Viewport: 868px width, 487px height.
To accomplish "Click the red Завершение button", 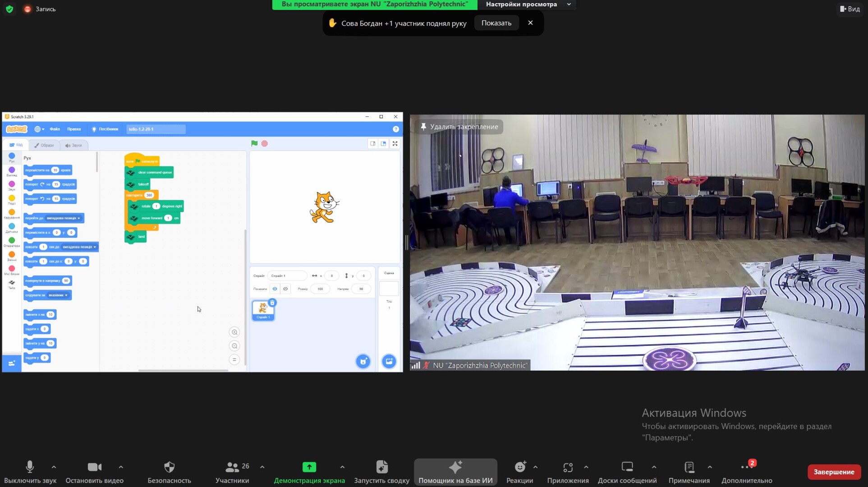I will [834, 472].
